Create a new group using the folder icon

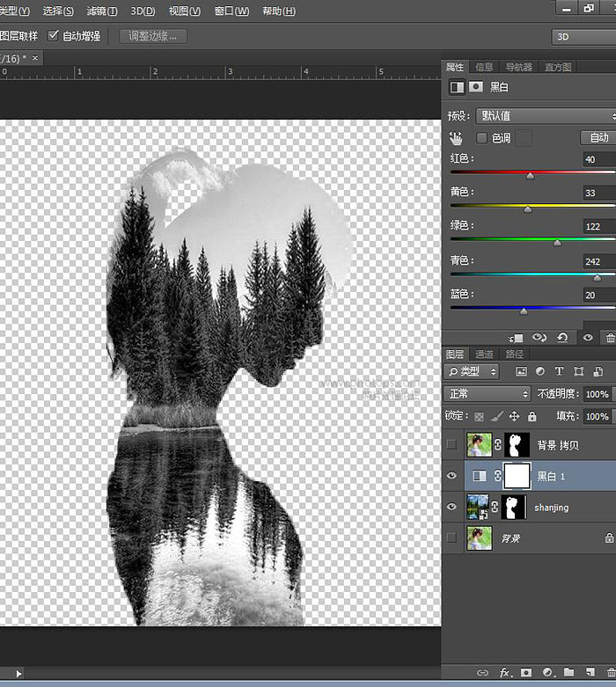568,673
